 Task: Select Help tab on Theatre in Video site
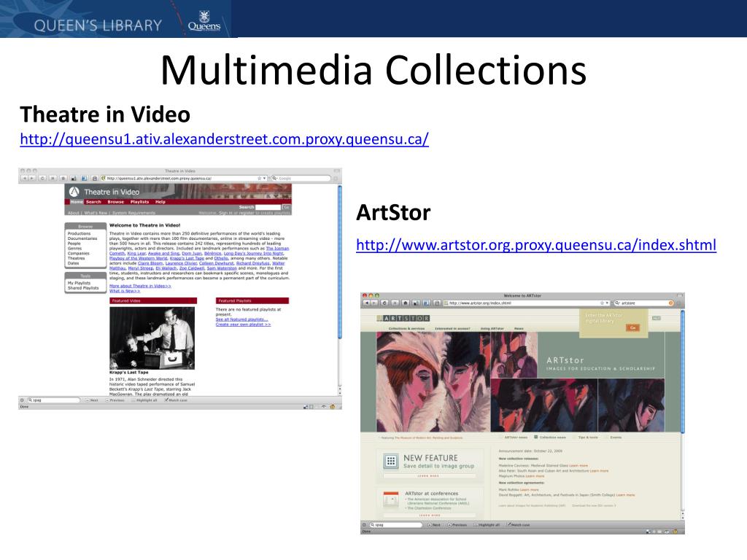point(160,202)
